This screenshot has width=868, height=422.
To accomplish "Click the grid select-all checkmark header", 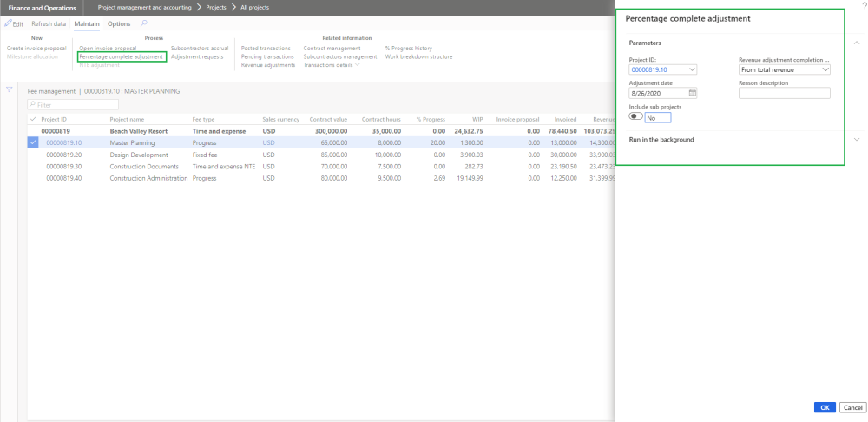I will pyautogui.click(x=33, y=119).
